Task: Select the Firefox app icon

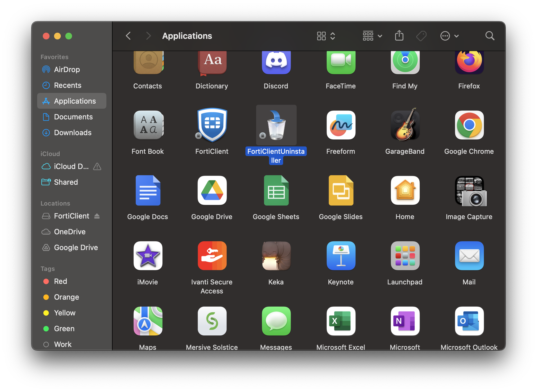Action: [x=469, y=63]
